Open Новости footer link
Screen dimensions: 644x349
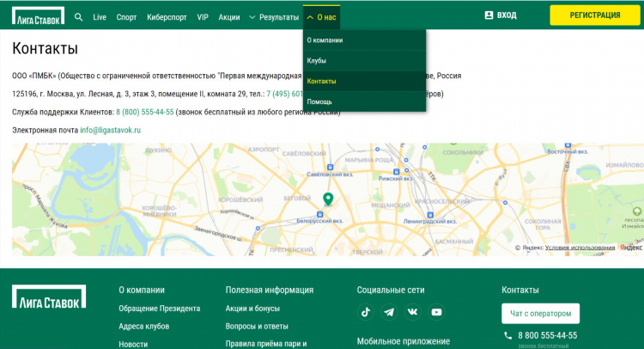133,344
